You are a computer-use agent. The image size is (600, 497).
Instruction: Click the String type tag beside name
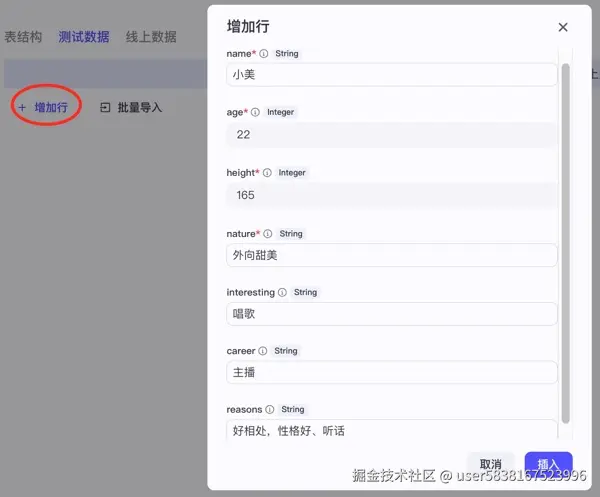tap(287, 54)
